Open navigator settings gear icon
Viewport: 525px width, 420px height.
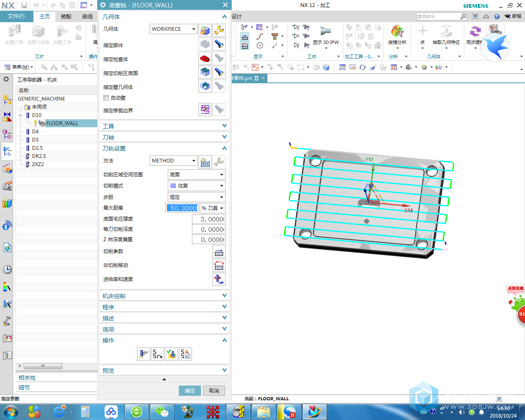[6, 79]
